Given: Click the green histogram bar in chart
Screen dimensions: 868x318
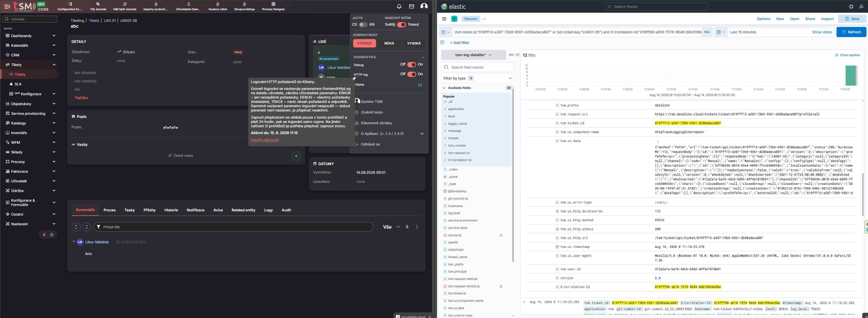Looking at the screenshot, I should click(x=851, y=76).
